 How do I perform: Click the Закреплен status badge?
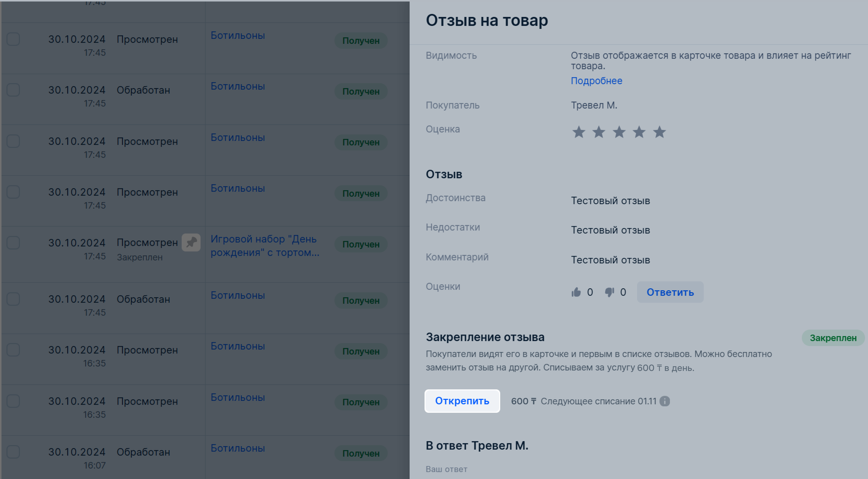coord(833,338)
